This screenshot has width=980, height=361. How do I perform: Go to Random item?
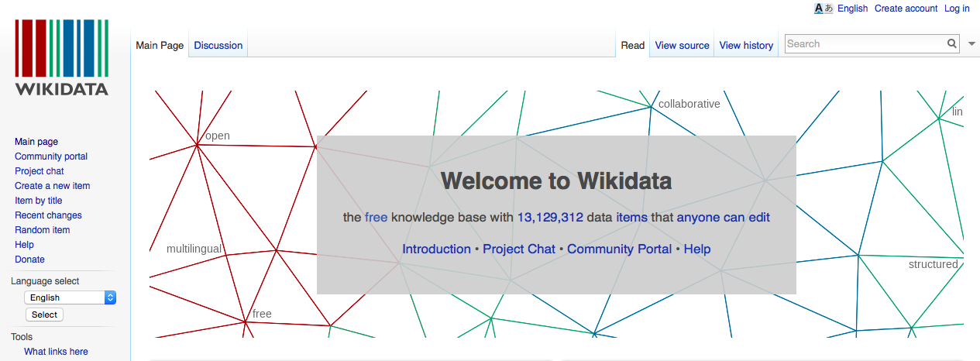42,230
